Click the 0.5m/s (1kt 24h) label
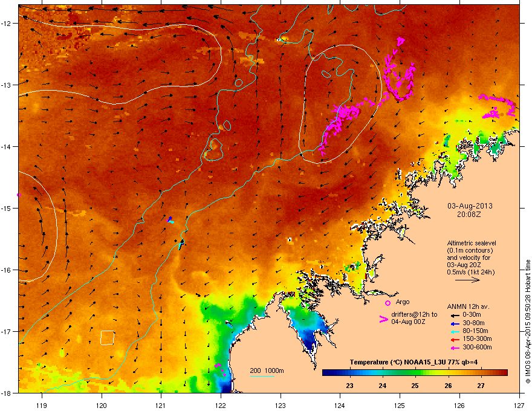532x411 pixels. 471,273
